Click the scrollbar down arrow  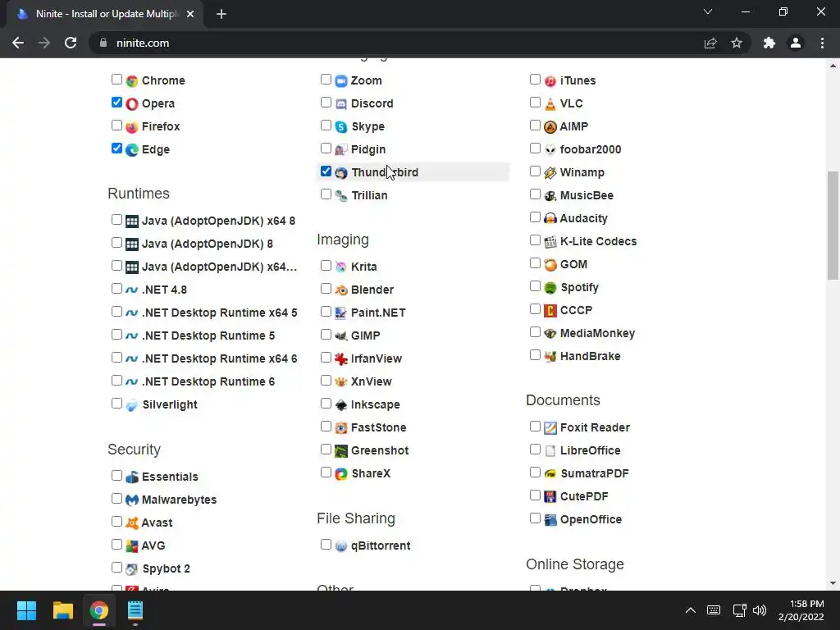point(833,583)
